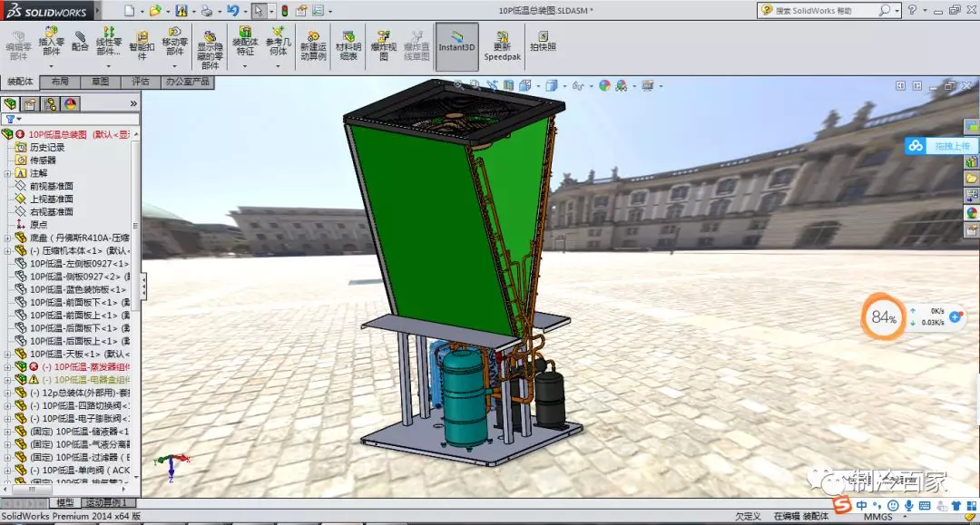Screen dimensions: 980x525
Task: Click the Rebuild traffic light icon
Action: (x=284, y=11)
